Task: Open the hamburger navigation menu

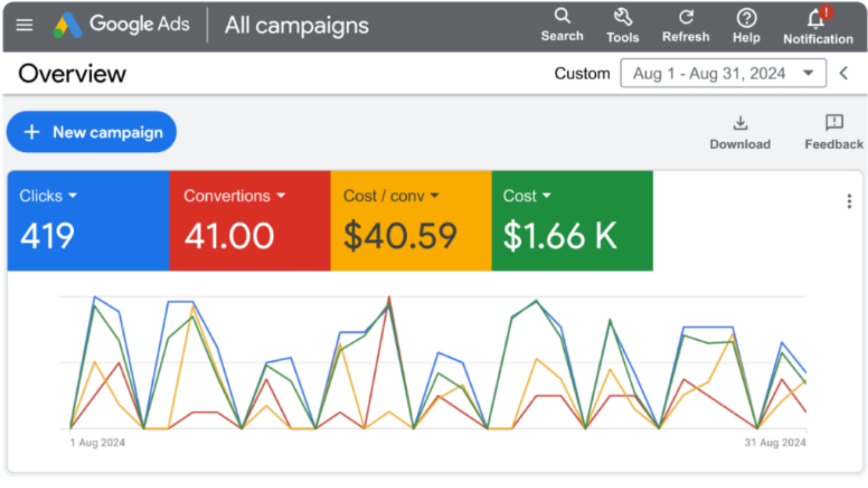Action: 24,25
